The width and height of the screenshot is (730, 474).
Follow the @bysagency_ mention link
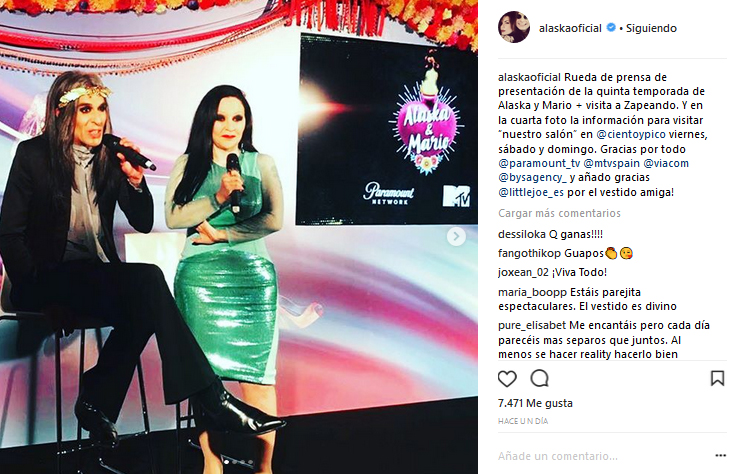(533, 177)
